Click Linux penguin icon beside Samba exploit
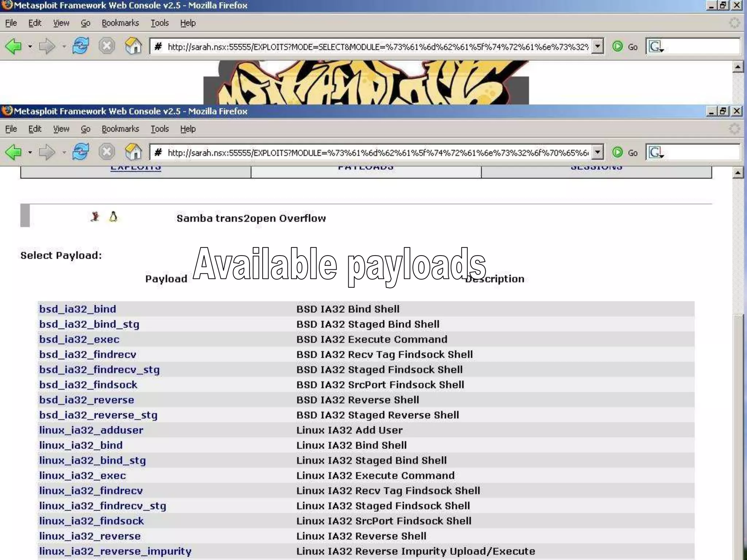747x560 pixels. 113,217
